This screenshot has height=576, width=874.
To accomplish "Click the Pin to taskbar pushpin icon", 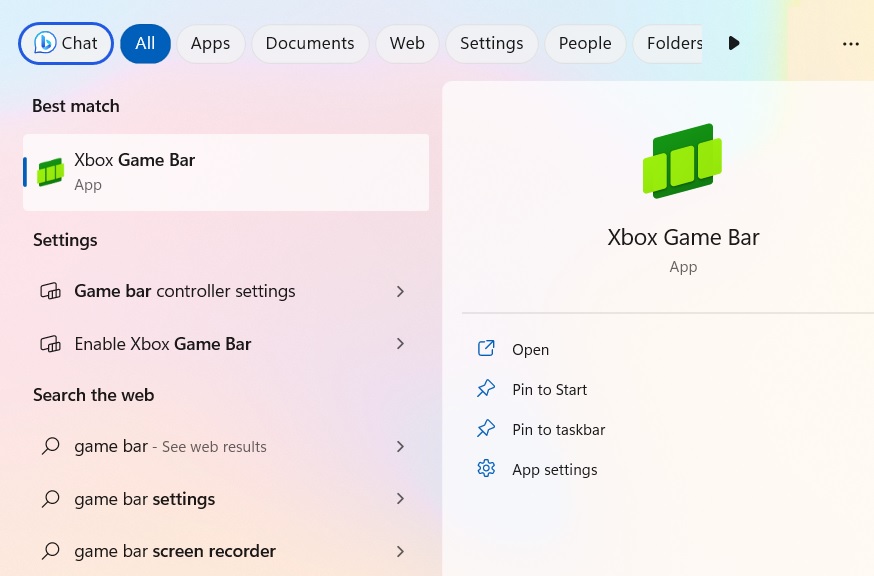I will pyautogui.click(x=486, y=429).
